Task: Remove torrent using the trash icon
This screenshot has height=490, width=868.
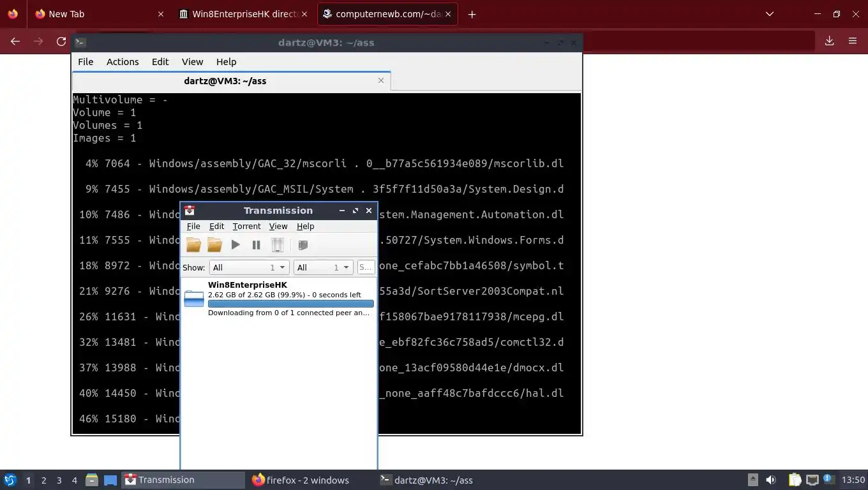Action: coord(277,244)
